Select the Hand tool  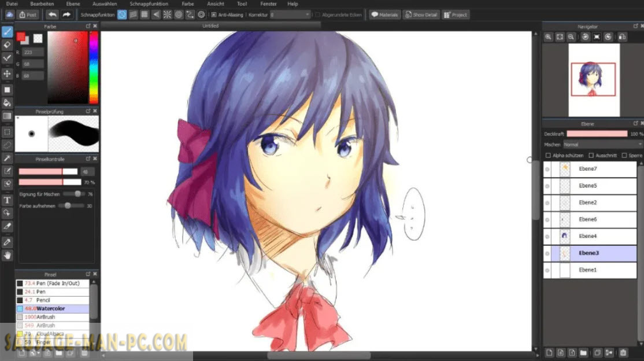pyautogui.click(x=7, y=255)
